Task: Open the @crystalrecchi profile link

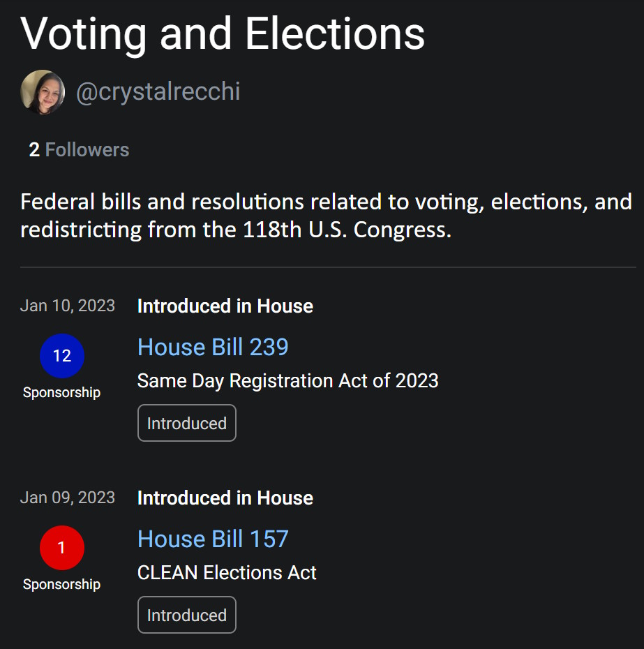Action: [x=158, y=92]
